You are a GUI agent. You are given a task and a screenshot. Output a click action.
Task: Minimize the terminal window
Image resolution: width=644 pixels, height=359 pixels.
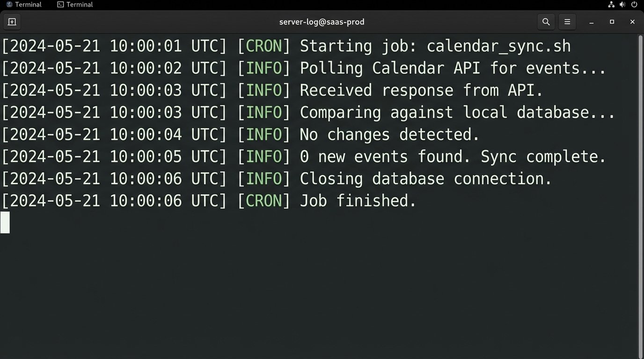click(x=592, y=22)
